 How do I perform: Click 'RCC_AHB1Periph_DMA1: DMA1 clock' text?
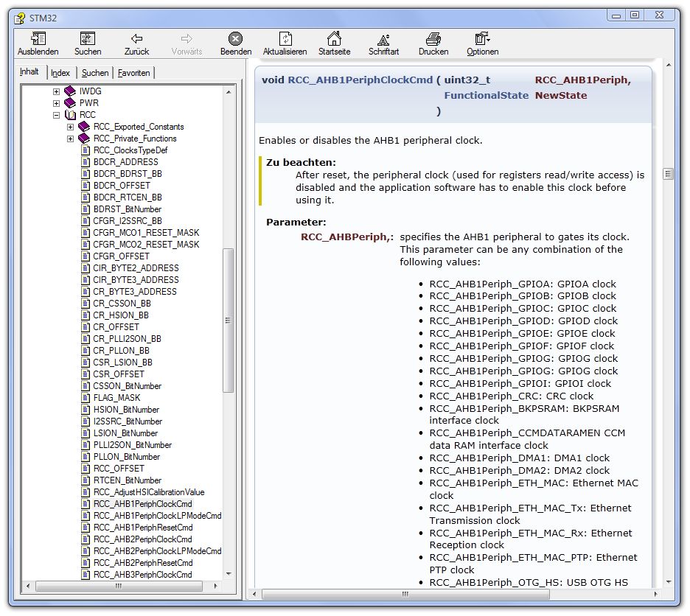tap(519, 458)
